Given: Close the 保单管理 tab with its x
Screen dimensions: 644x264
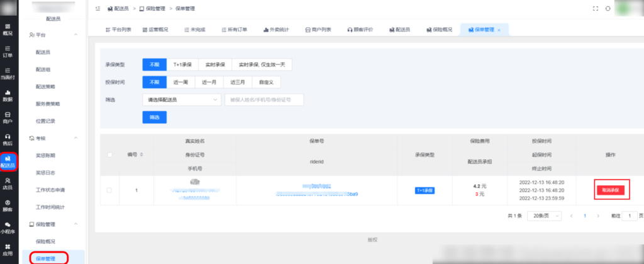Looking at the screenshot, I should pos(499,30).
